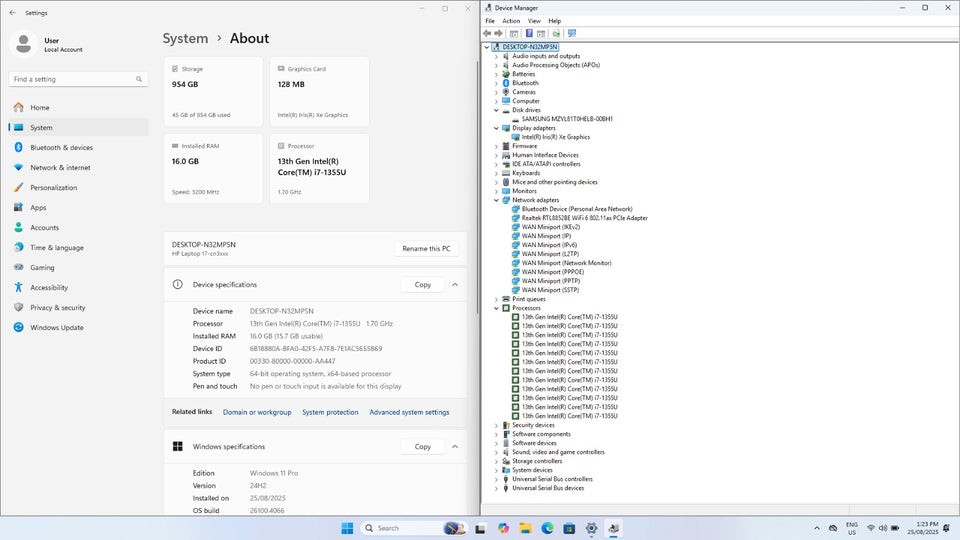Select System in Settings sidebar

(78, 127)
